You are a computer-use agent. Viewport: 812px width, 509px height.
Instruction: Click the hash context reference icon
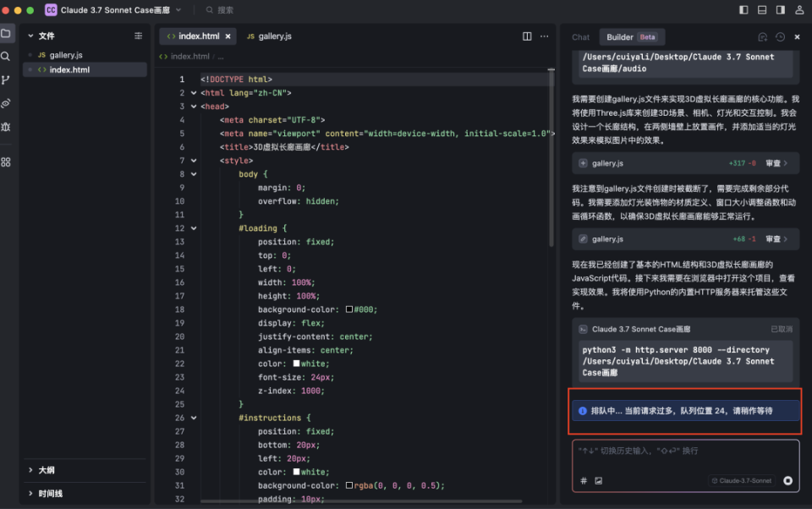584,480
